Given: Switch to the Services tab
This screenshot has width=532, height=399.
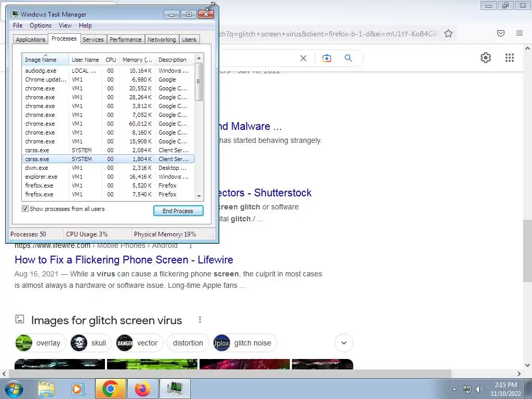Looking at the screenshot, I should [x=93, y=39].
